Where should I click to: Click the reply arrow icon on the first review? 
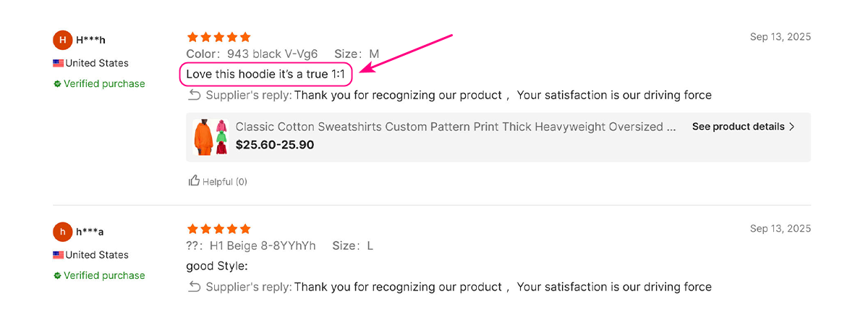pos(194,95)
